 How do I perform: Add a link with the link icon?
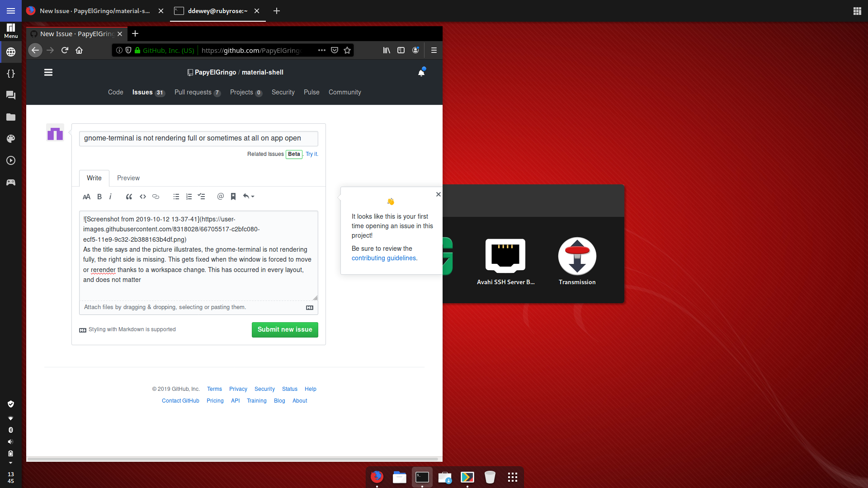click(x=156, y=197)
